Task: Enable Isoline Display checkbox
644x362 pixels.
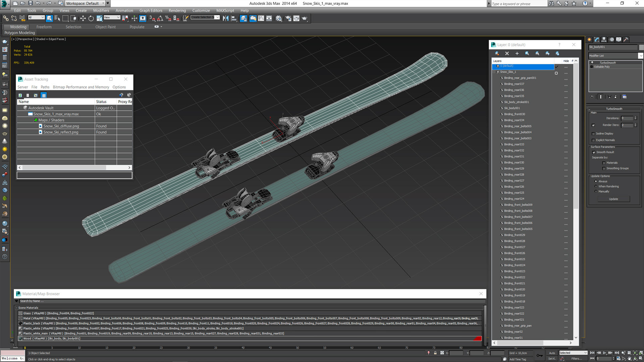Action: (x=593, y=133)
